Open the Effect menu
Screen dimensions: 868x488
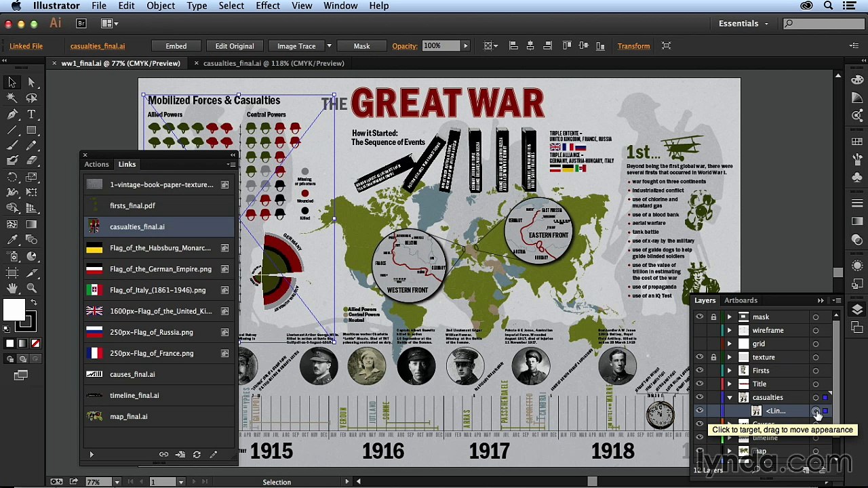(268, 5)
